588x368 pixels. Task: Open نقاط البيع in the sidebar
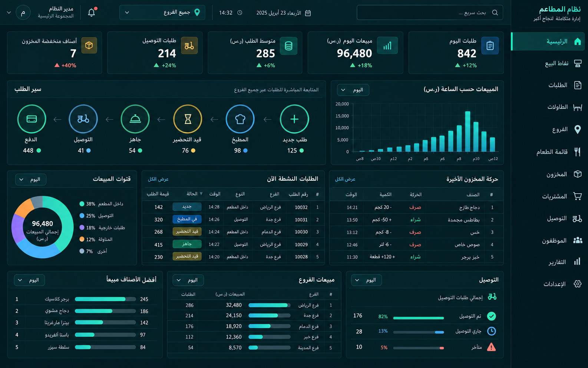click(548, 63)
